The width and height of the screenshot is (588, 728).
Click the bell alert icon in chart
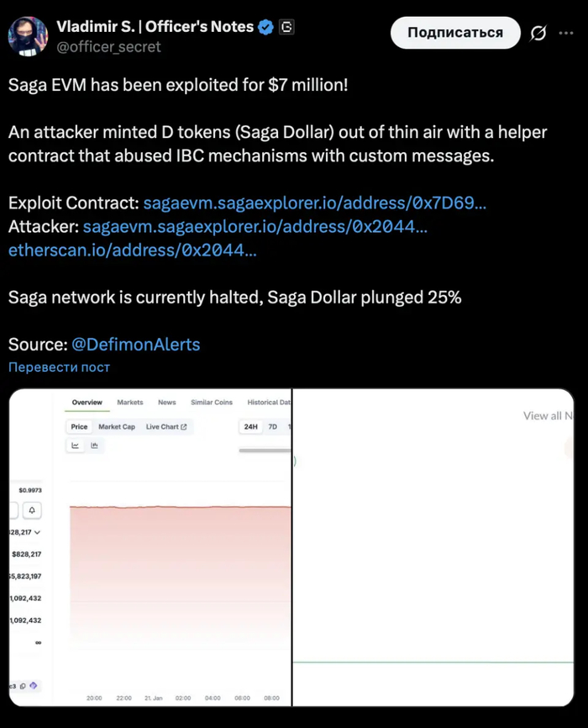click(x=33, y=510)
